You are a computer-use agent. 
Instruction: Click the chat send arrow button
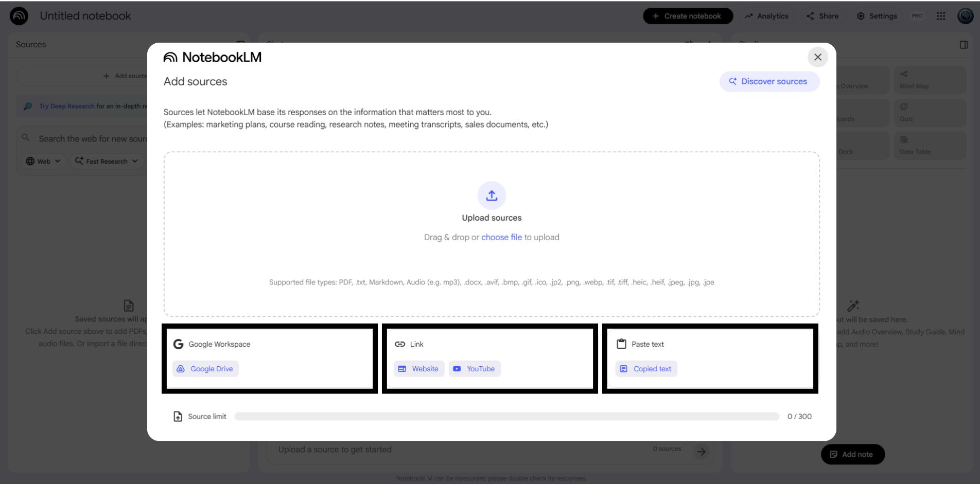tap(701, 452)
